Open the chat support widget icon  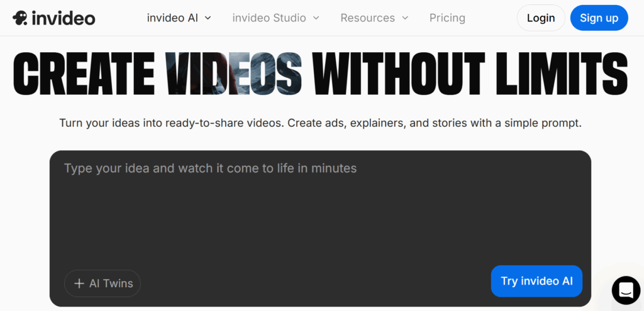point(626,290)
